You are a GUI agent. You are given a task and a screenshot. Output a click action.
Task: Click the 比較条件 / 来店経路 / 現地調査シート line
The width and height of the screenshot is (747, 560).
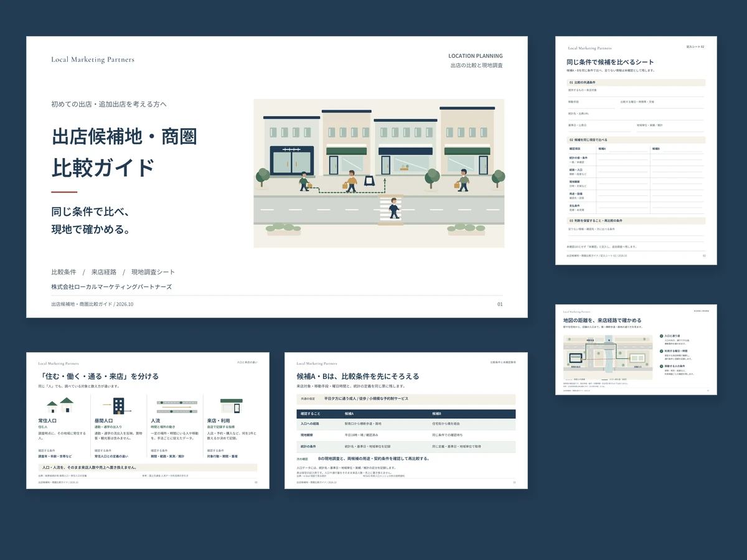tap(113, 272)
